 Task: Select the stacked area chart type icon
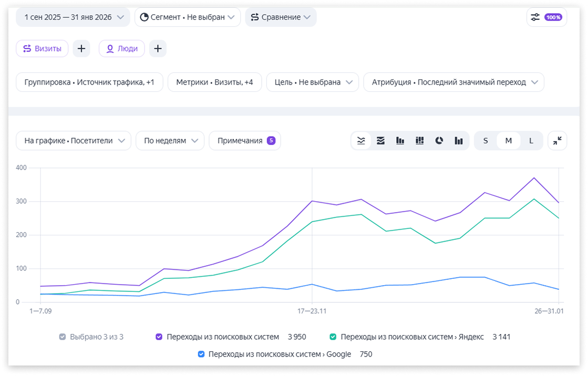click(380, 141)
